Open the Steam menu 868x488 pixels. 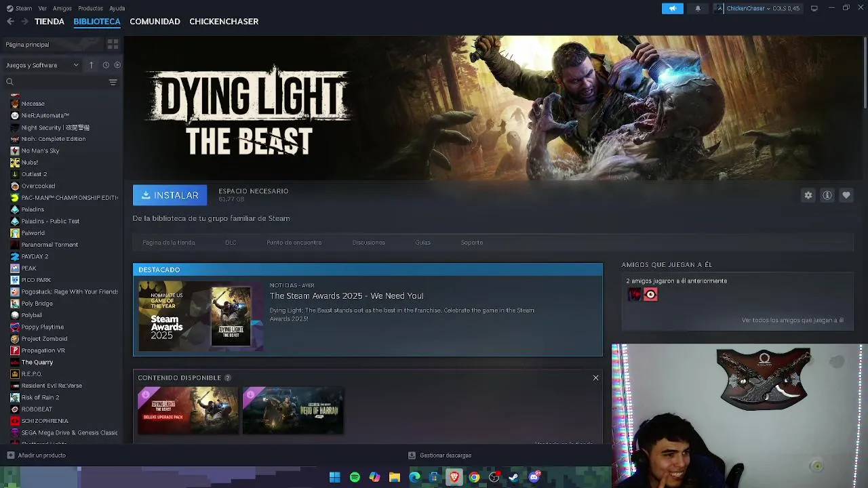19,8
